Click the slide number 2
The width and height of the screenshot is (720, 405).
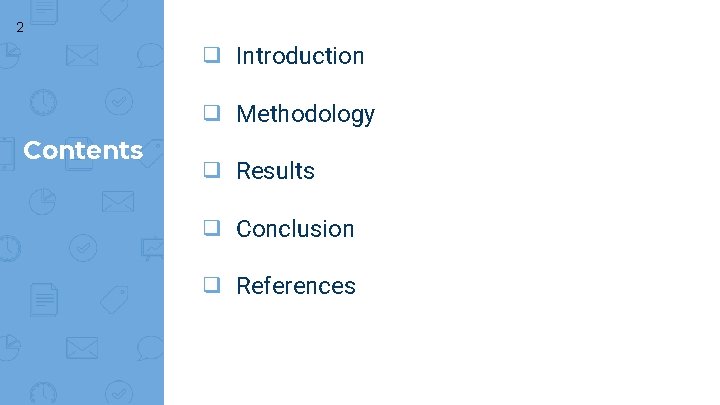click(20, 28)
